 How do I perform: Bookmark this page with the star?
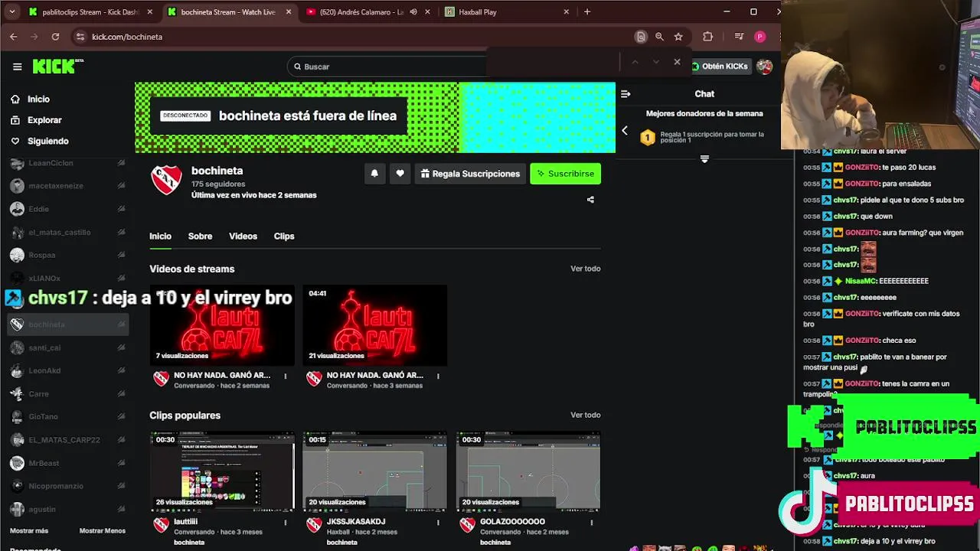pyautogui.click(x=678, y=37)
